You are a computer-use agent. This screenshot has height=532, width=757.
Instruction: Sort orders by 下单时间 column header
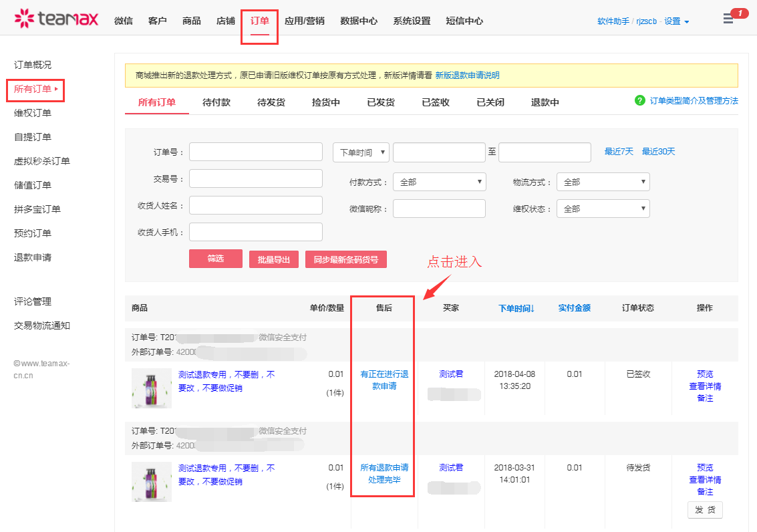click(516, 308)
